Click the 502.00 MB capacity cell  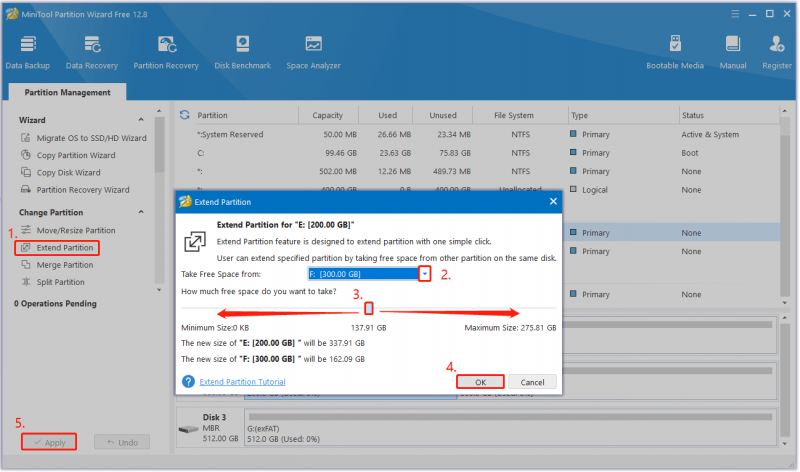click(338, 171)
